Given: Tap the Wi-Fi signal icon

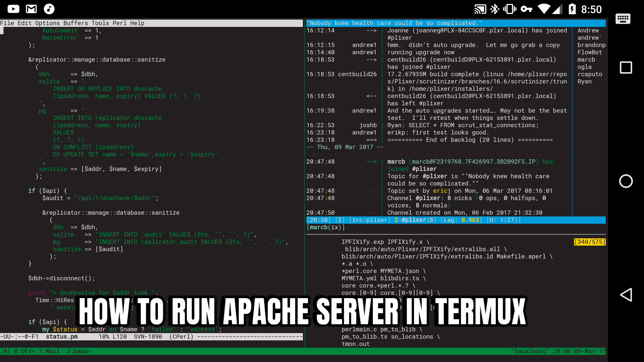Looking at the screenshot, I should (544, 9).
